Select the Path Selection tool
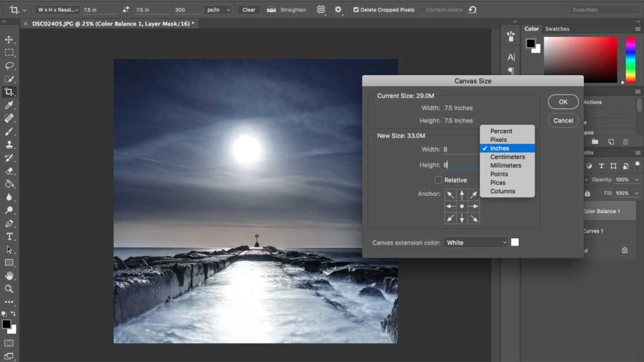644x362 pixels. click(9, 250)
